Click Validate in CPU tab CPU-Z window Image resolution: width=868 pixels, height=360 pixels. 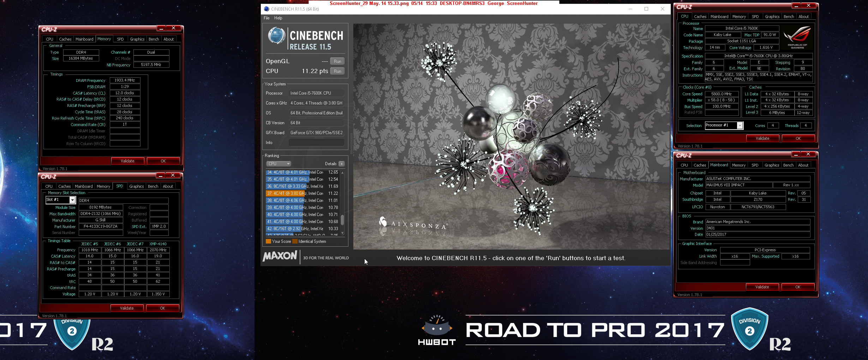pos(762,138)
